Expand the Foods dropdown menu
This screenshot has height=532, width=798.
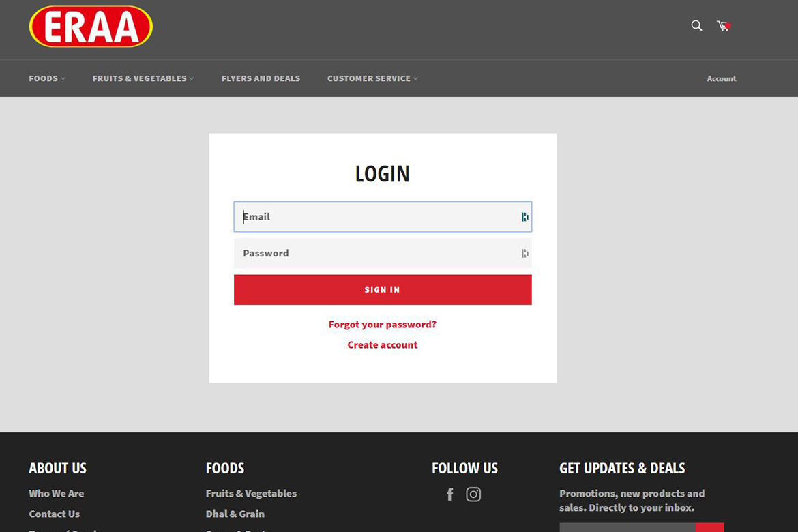point(47,78)
